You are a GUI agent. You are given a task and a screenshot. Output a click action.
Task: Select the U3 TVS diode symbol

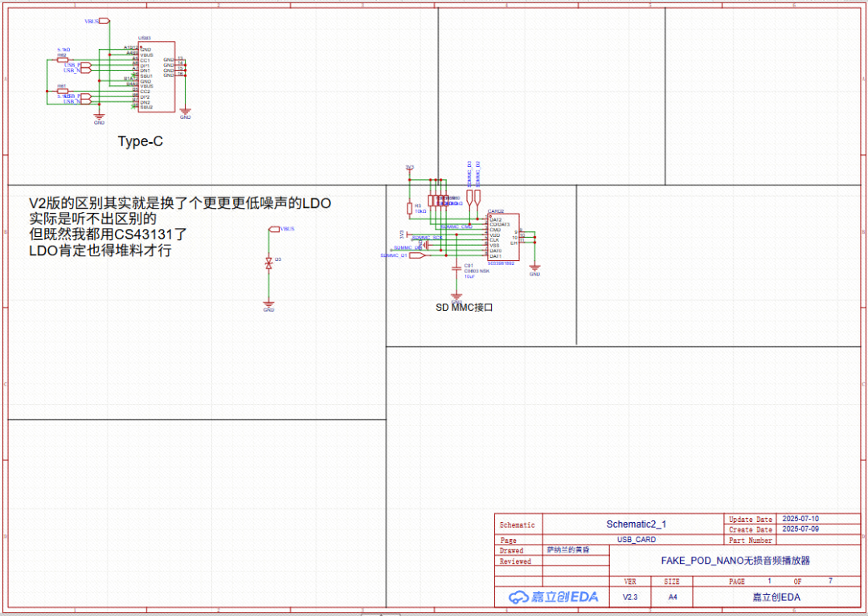point(269,263)
